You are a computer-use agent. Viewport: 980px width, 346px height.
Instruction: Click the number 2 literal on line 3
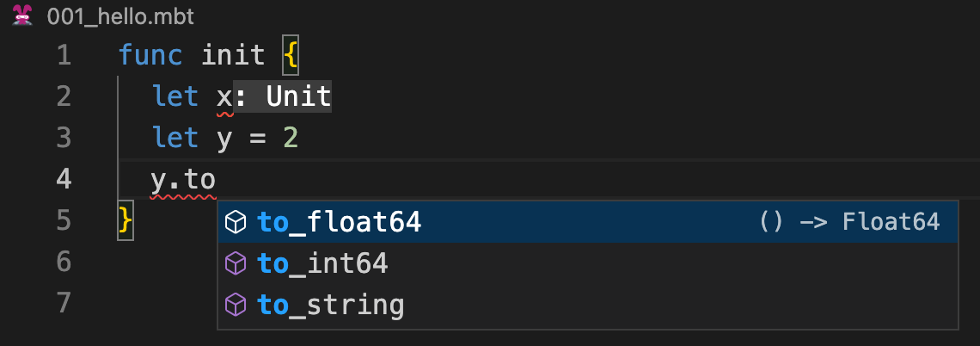click(290, 139)
